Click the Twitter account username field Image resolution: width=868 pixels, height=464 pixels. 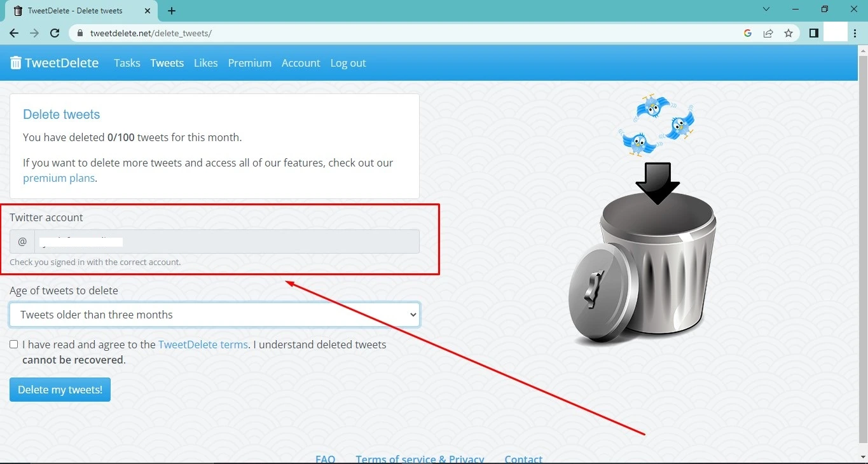(x=227, y=242)
